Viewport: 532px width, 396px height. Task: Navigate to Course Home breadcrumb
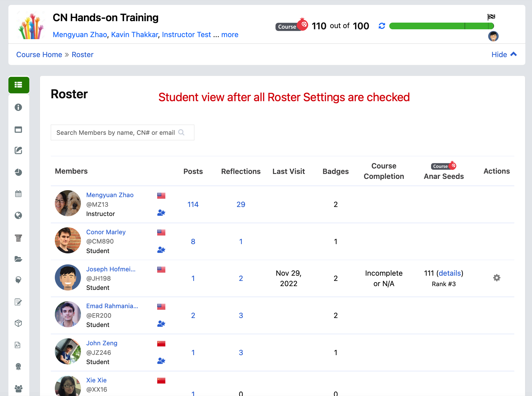click(x=39, y=55)
